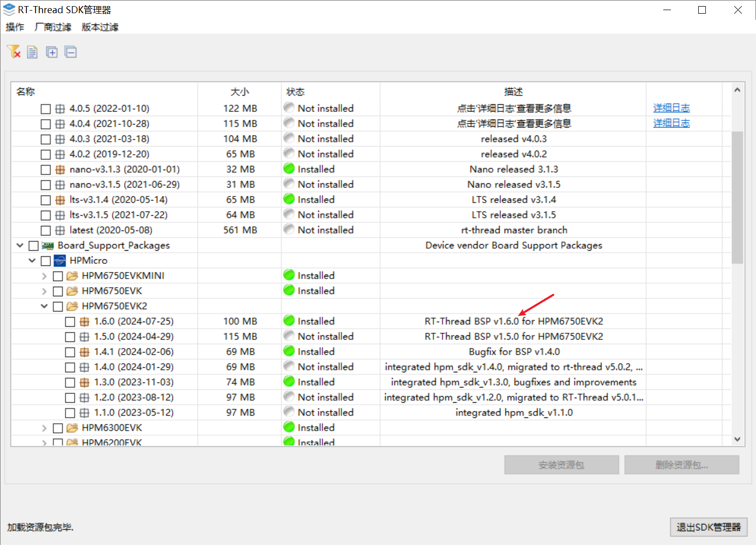Screen dimensions: 756x545
Task: Click description 'rt-thread master branch'
Action: pyautogui.click(x=514, y=230)
